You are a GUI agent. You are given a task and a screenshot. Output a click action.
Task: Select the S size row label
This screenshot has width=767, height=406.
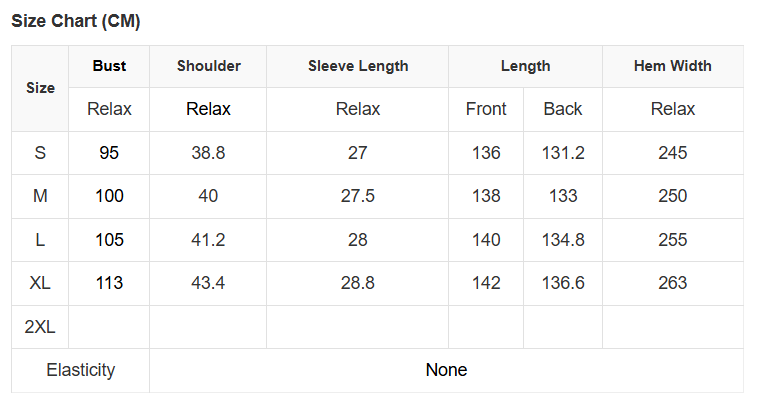point(40,153)
